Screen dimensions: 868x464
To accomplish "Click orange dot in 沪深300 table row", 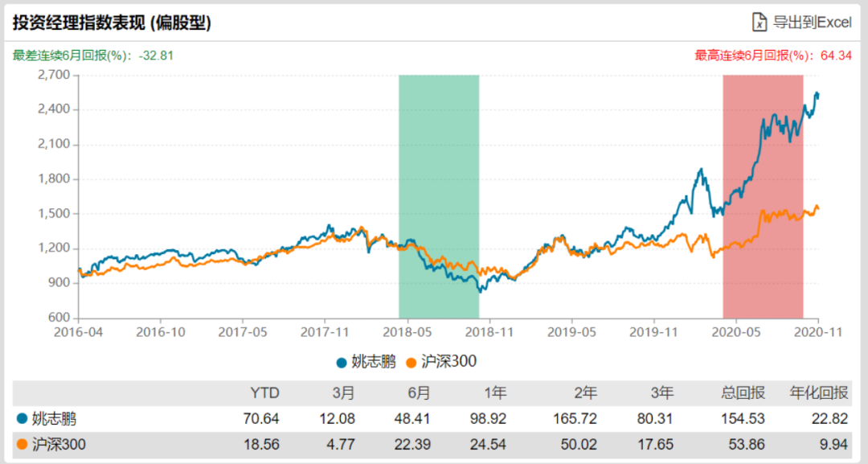I will click(x=23, y=445).
